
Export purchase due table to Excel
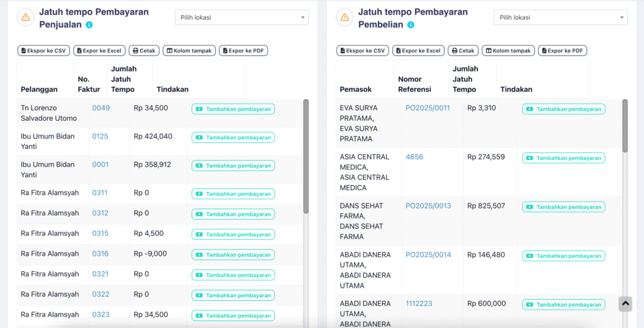coord(418,50)
